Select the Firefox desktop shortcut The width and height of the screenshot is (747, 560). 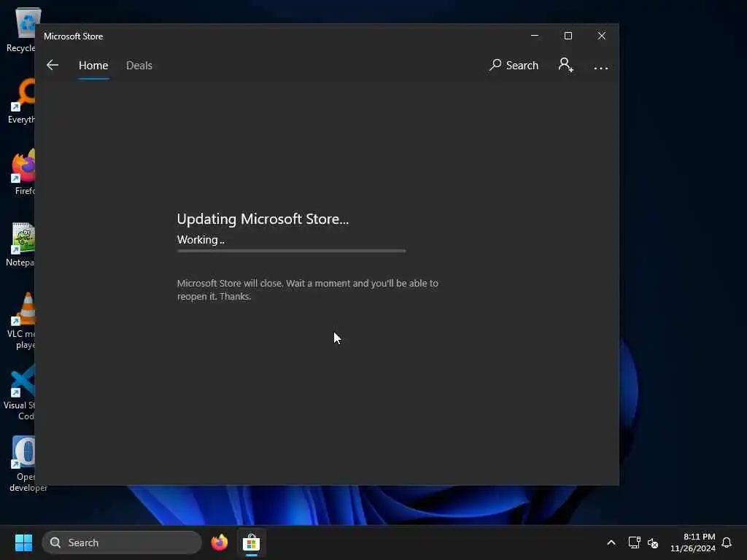[x=23, y=172]
